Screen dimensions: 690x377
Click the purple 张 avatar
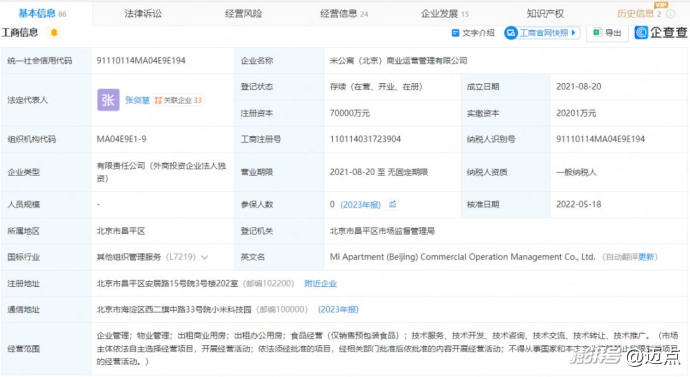108,100
